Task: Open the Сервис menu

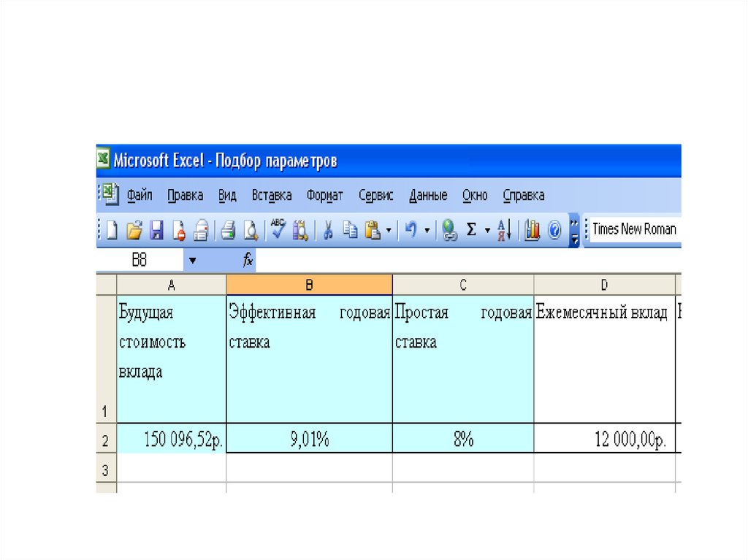Action: (x=376, y=196)
